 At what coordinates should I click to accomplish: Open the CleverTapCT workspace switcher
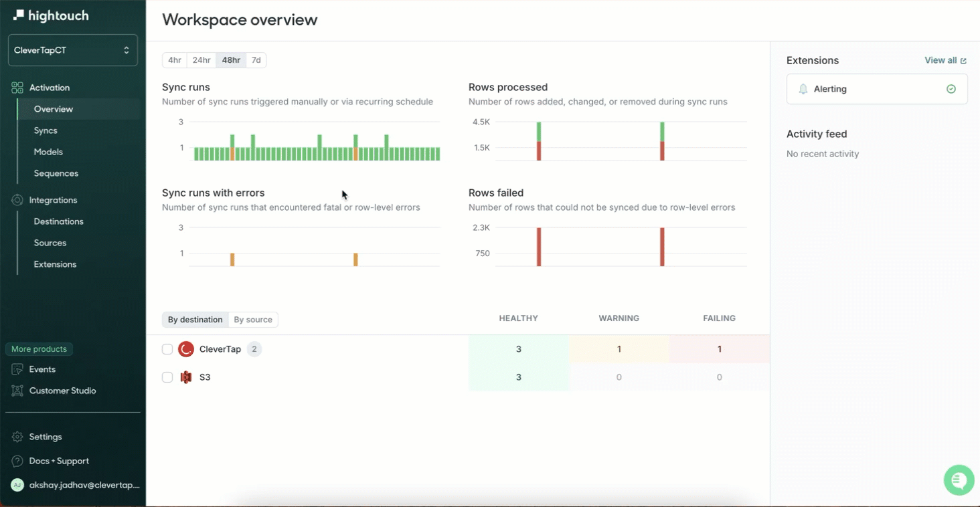pos(73,50)
